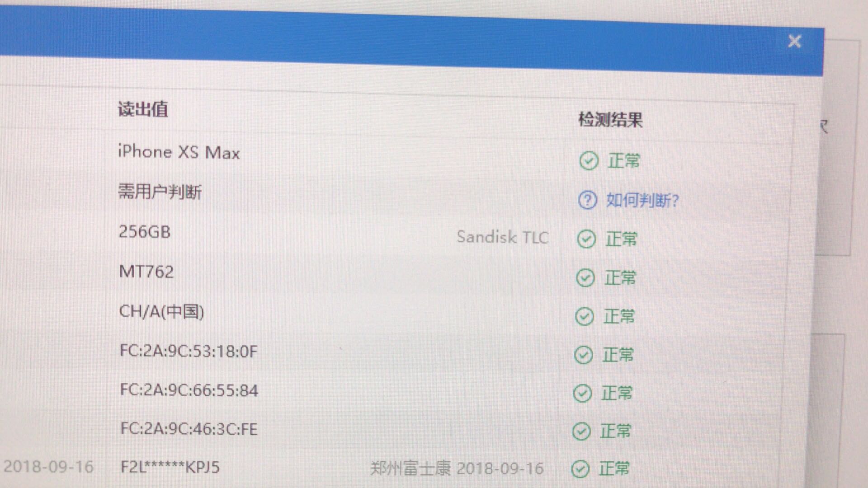This screenshot has height=488, width=868.
Task: Select the 正常 result in 256GB row
Action: (x=622, y=239)
